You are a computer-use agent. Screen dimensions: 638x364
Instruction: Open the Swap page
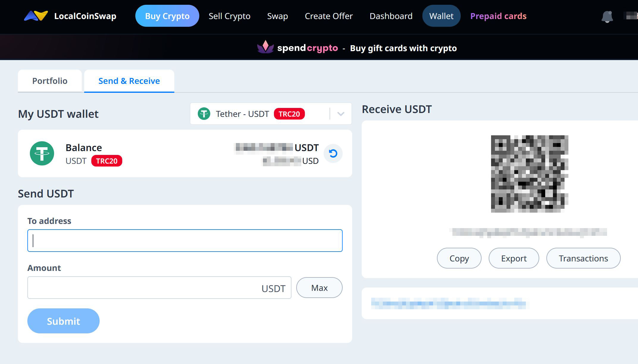[x=278, y=16]
